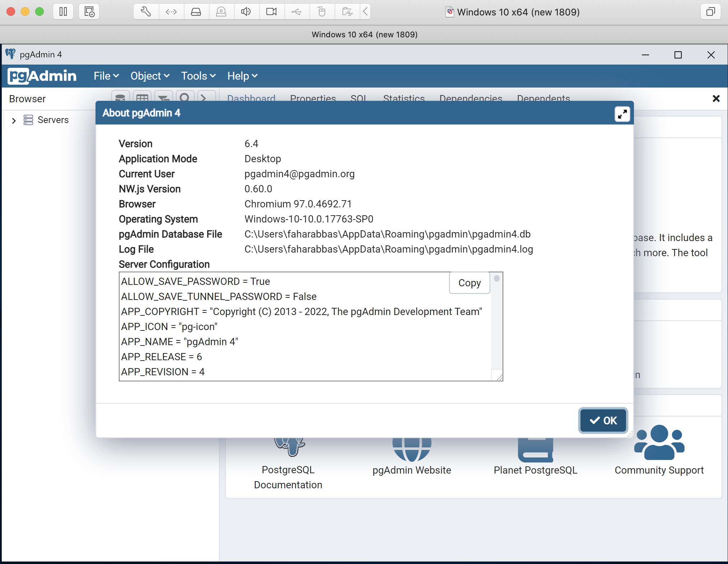Click the Browser panel title
The width and height of the screenshot is (728, 564).
27,99
